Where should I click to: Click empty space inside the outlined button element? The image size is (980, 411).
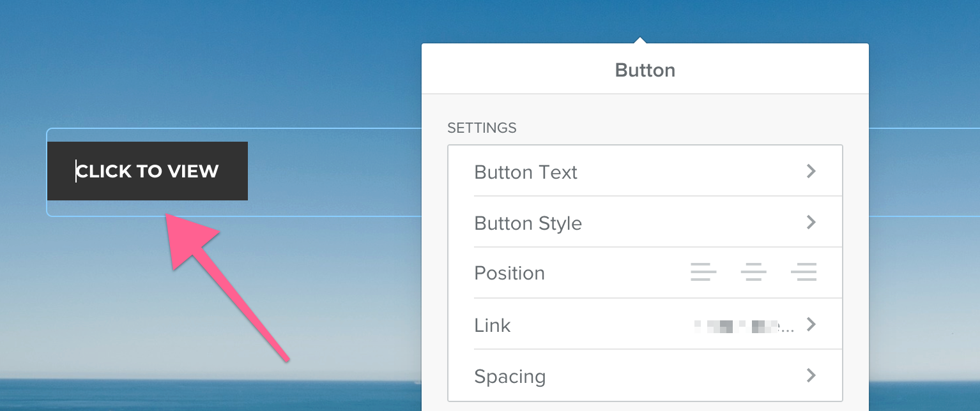point(332,172)
